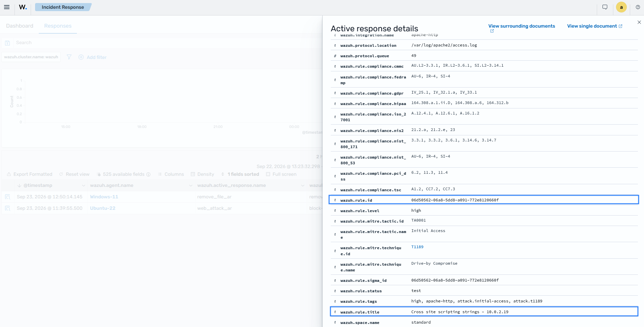Open the Density options
Viewport: 644px width, 327px height.
(202, 174)
